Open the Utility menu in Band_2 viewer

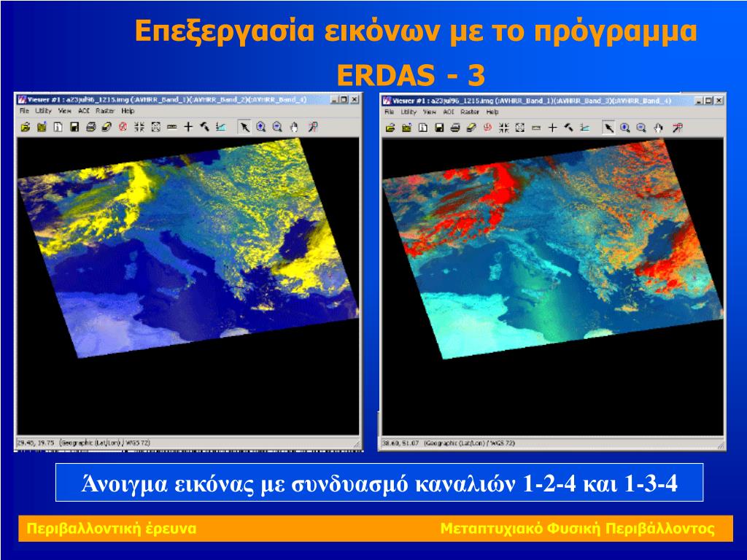[x=43, y=111]
